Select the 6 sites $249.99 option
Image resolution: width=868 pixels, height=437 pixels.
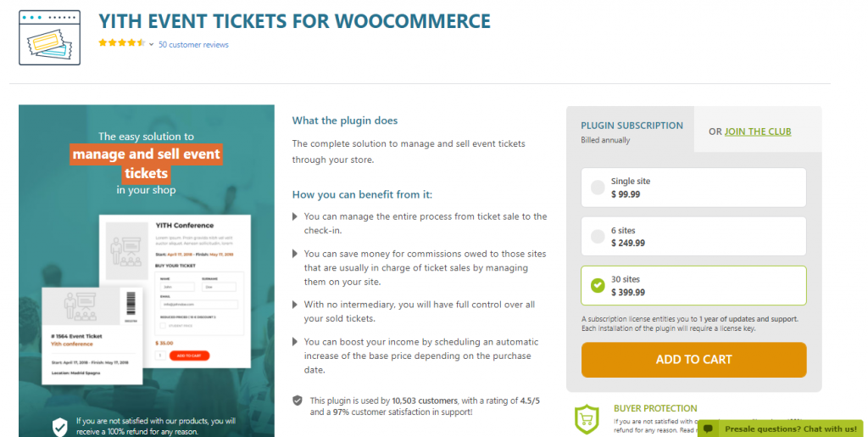pyautogui.click(x=693, y=237)
